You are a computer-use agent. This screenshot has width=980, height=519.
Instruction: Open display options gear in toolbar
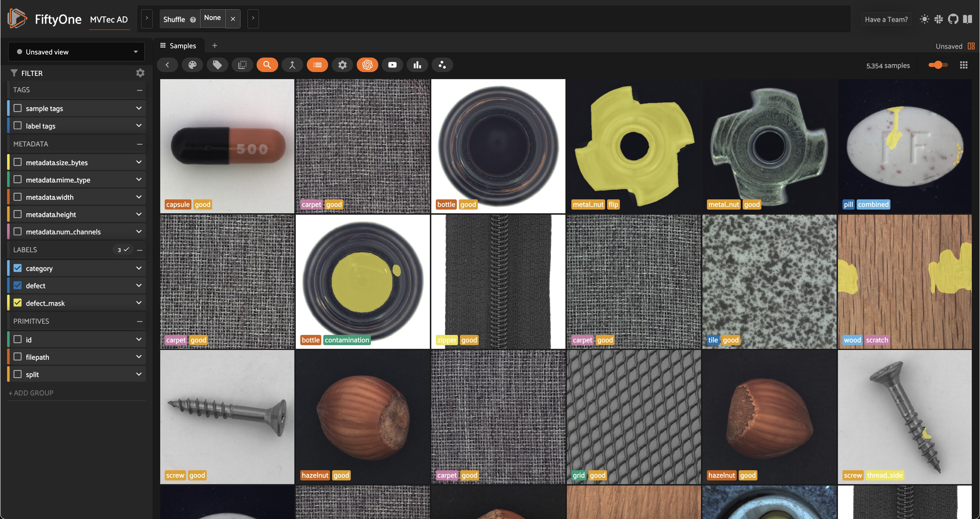[342, 65]
